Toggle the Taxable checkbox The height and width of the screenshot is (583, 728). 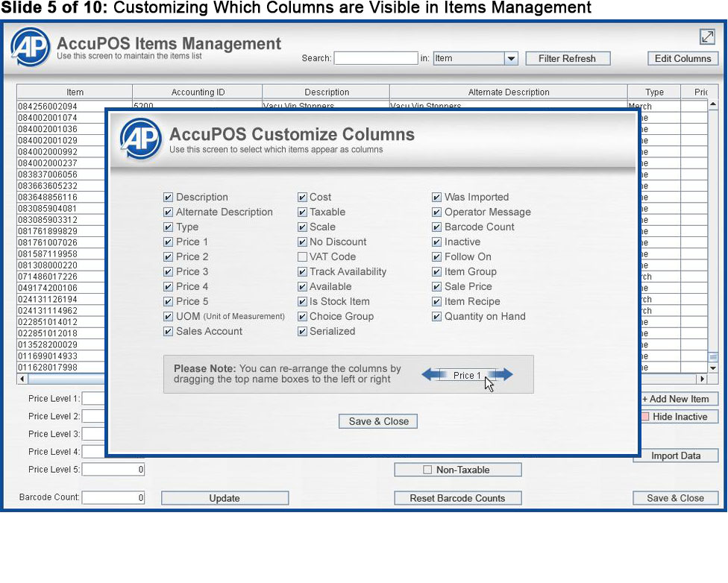[x=302, y=212]
